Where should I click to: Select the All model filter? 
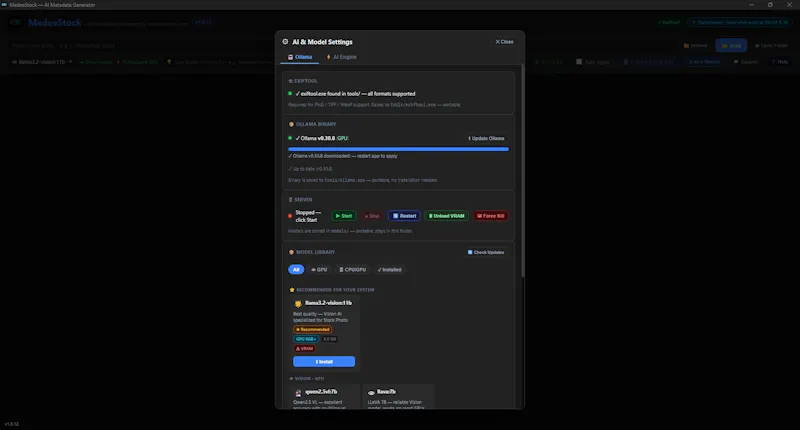click(x=296, y=269)
